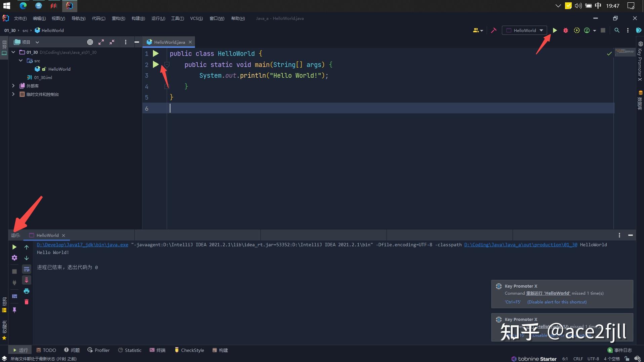Toggle read-only lock in status bar

[627, 359]
